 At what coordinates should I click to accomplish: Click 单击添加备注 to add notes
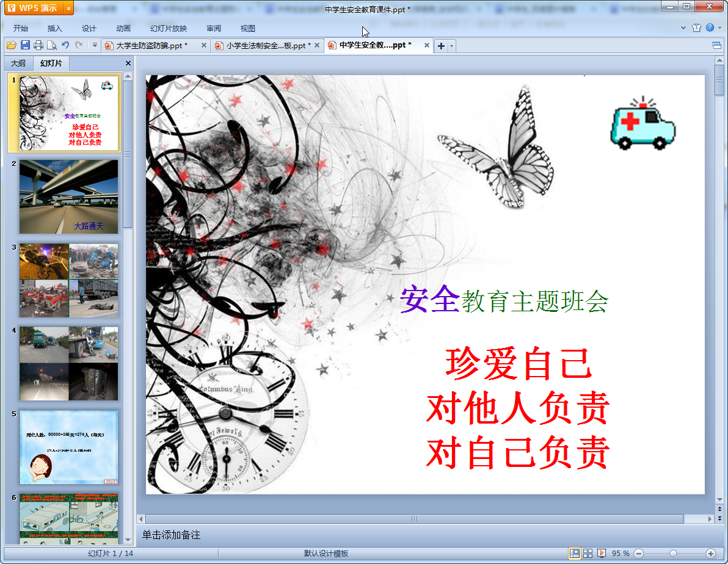pos(172,535)
